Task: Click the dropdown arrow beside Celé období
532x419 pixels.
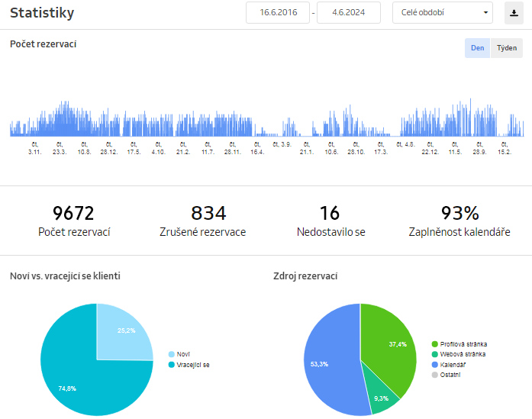Action: point(486,13)
